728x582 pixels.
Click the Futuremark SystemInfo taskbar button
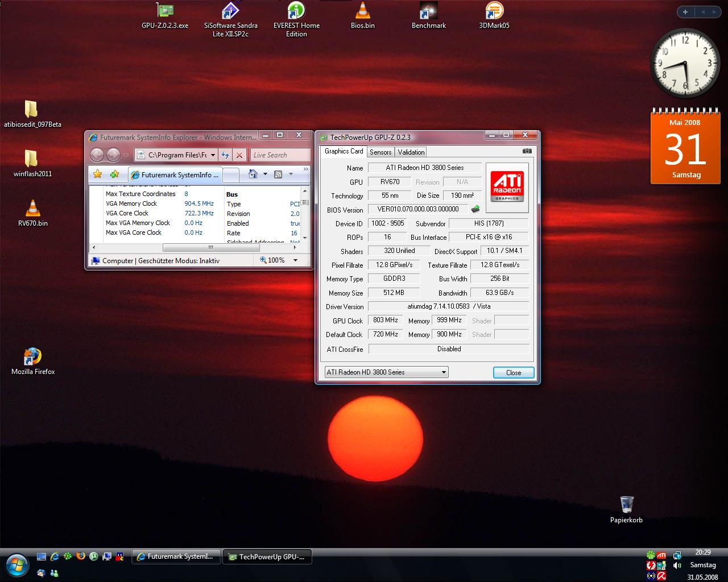coord(176,556)
